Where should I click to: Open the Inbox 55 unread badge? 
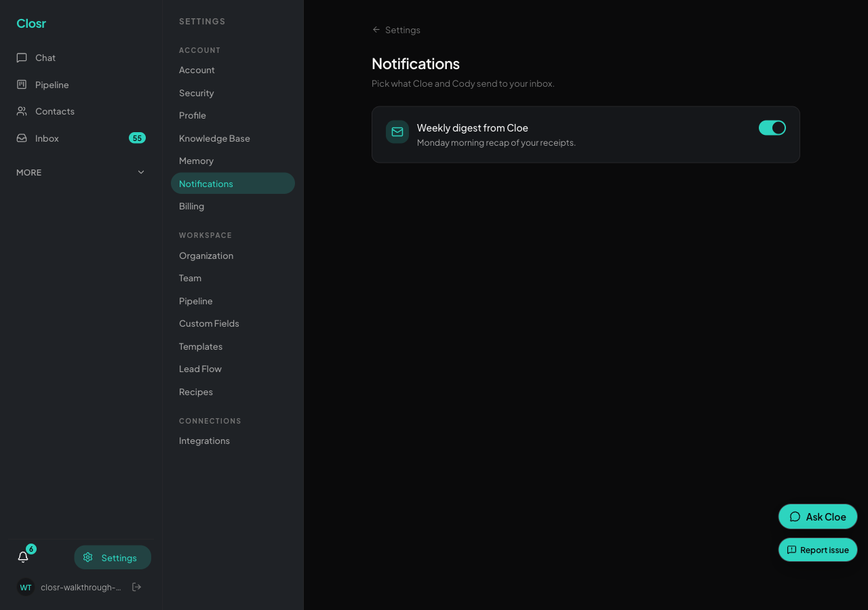coord(137,138)
